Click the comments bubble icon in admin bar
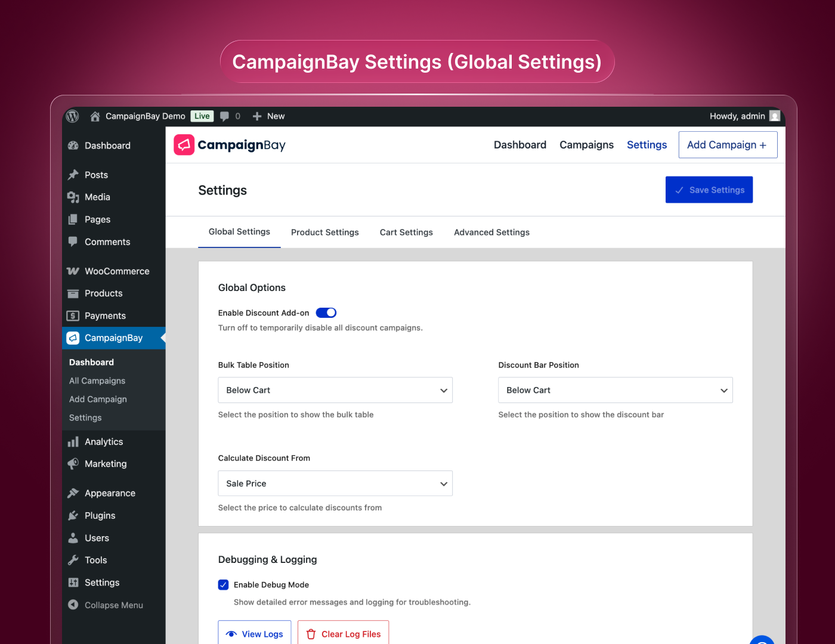 pyautogui.click(x=225, y=116)
